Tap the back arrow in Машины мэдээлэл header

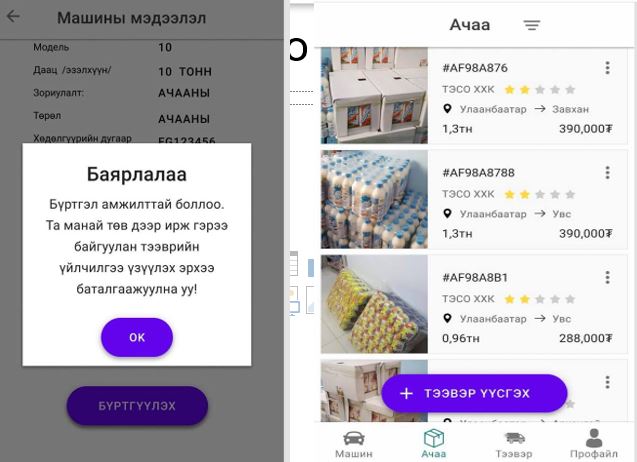pos(13,16)
